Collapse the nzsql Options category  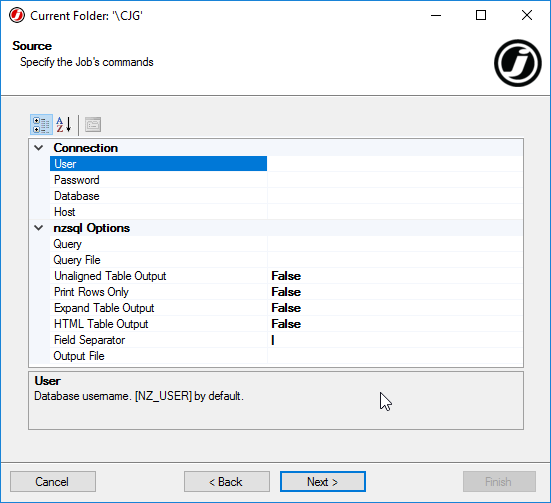[x=39, y=228]
